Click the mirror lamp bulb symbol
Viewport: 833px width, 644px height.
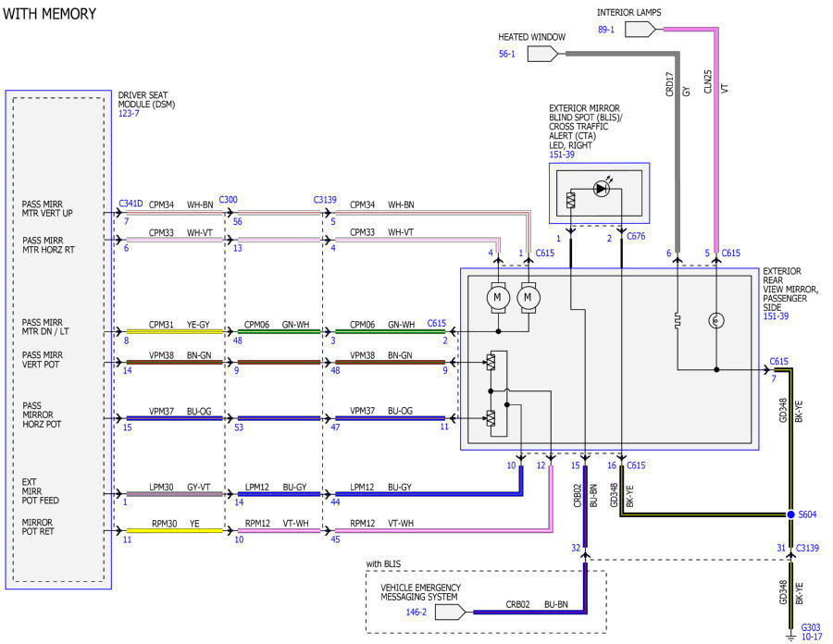pyautogui.click(x=716, y=321)
